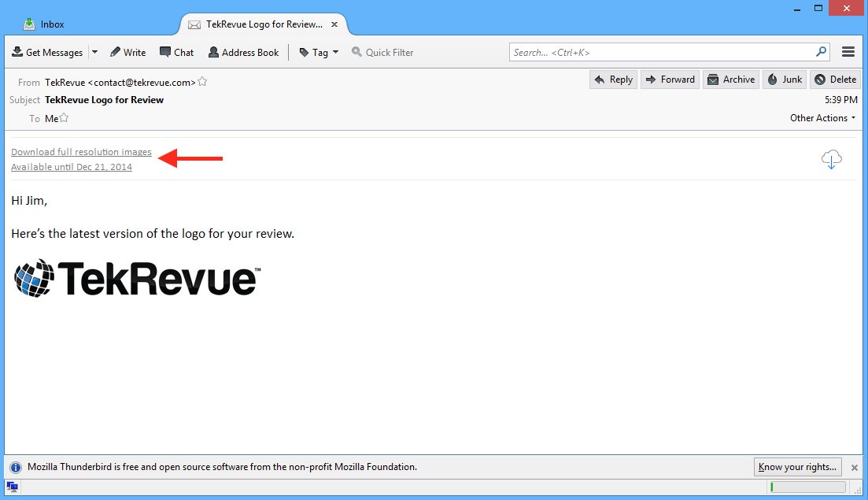Delete this message
Viewport: 868px width, 500px height.
point(836,80)
